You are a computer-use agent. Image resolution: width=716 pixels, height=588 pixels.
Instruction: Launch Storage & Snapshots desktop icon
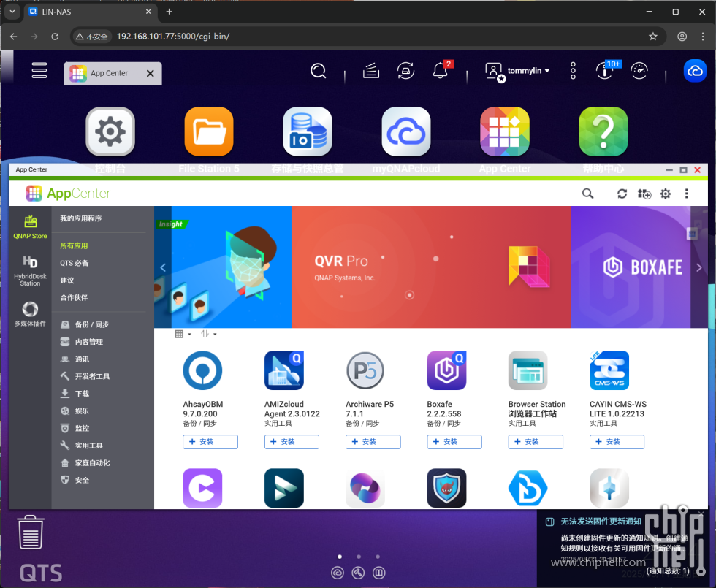pyautogui.click(x=308, y=131)
